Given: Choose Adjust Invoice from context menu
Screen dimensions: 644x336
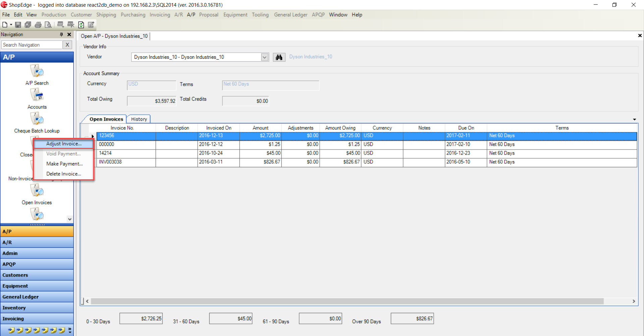Looking at the screenshot, I should [x=64, y=144].
